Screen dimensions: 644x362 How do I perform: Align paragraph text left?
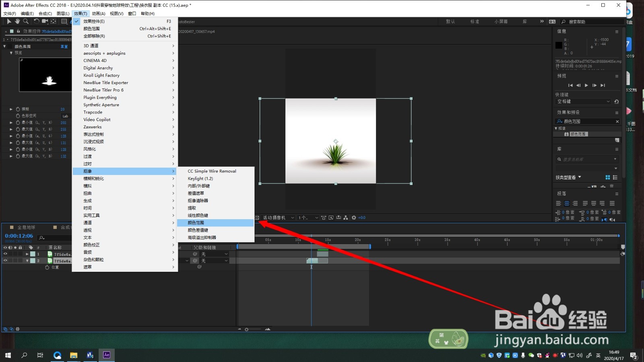558,204
